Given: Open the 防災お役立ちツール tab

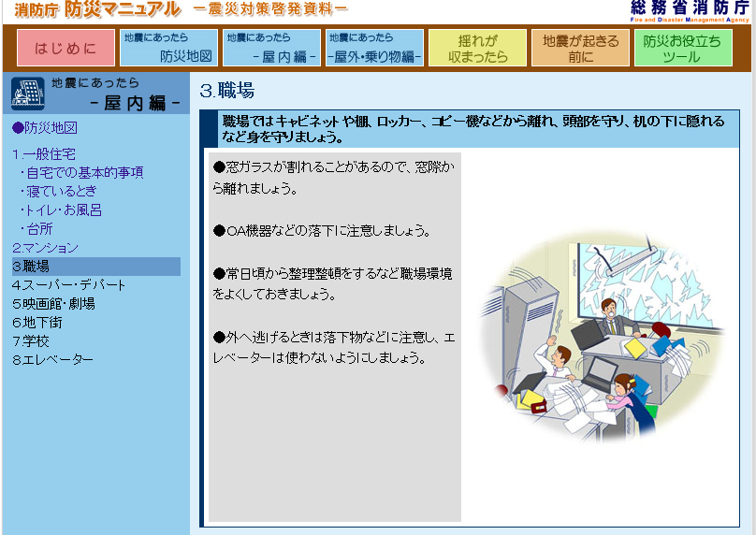Looking at the screenshot, I should pyautogui.click(x=683, y=48).
